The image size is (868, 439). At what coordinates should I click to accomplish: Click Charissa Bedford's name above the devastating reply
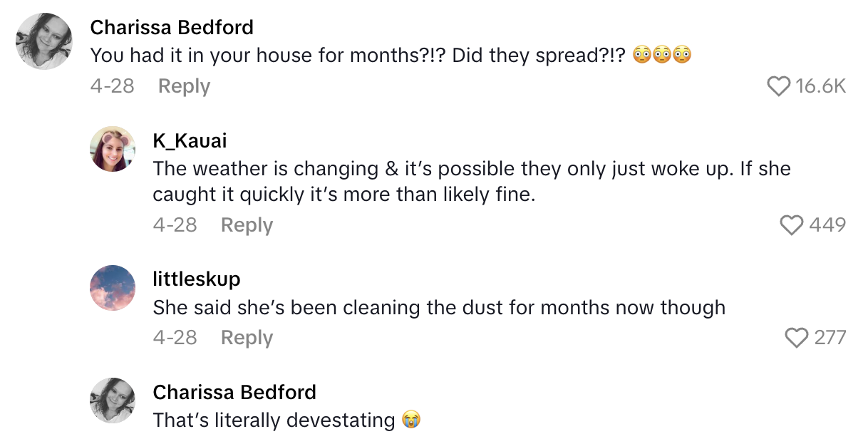point(234,392)
